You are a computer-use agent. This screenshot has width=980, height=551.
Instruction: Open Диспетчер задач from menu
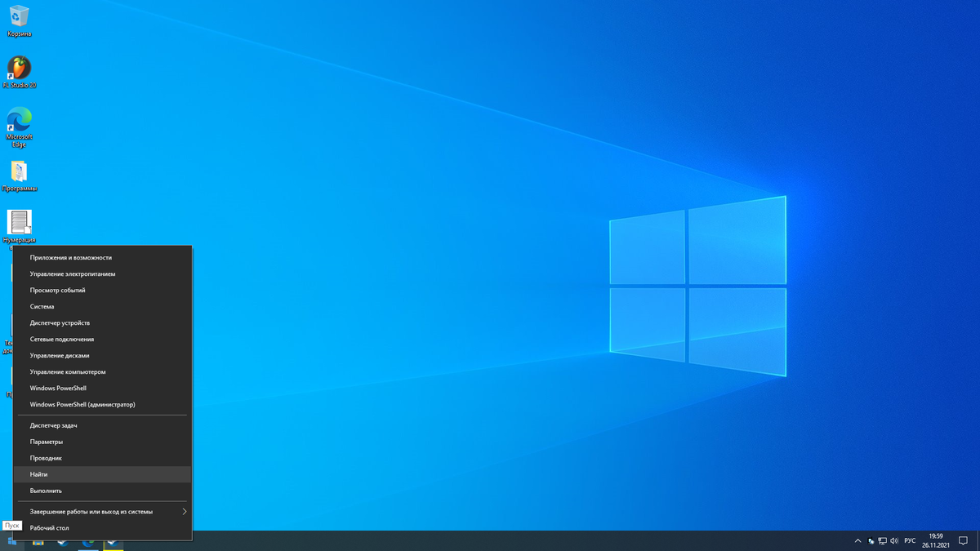coord(103,425)
